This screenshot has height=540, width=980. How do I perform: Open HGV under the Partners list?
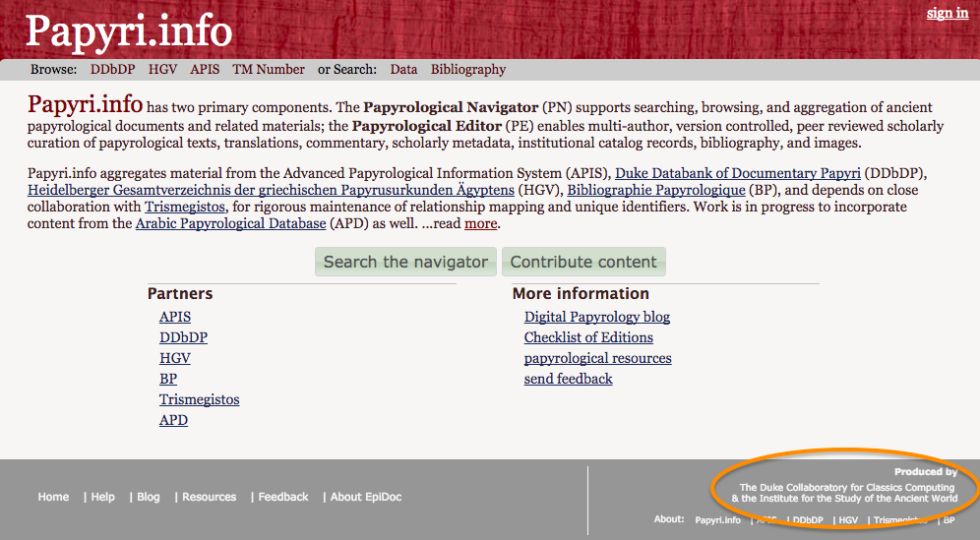point(175,358)
